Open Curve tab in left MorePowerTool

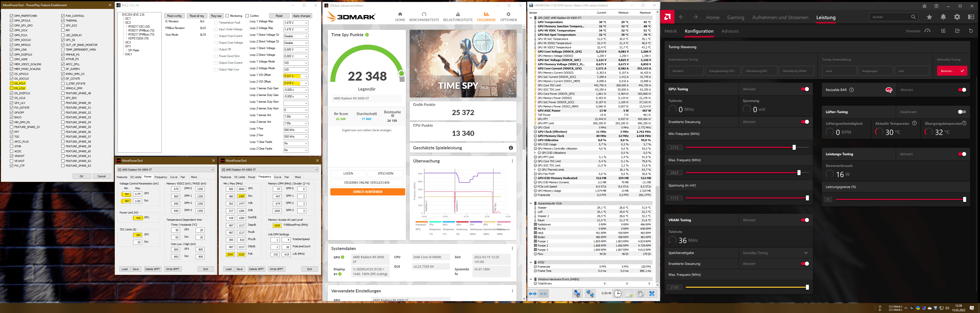(174, 177)
